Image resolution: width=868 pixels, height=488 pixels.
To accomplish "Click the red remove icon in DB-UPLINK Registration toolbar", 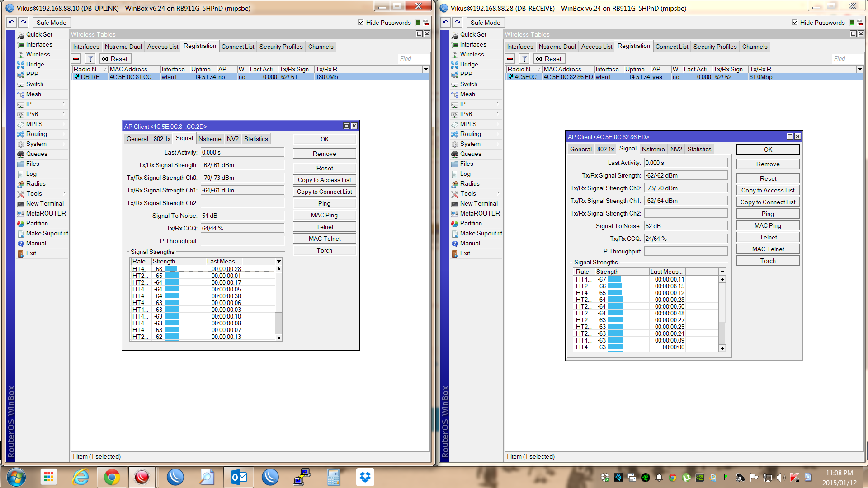I will pos(76,59).
